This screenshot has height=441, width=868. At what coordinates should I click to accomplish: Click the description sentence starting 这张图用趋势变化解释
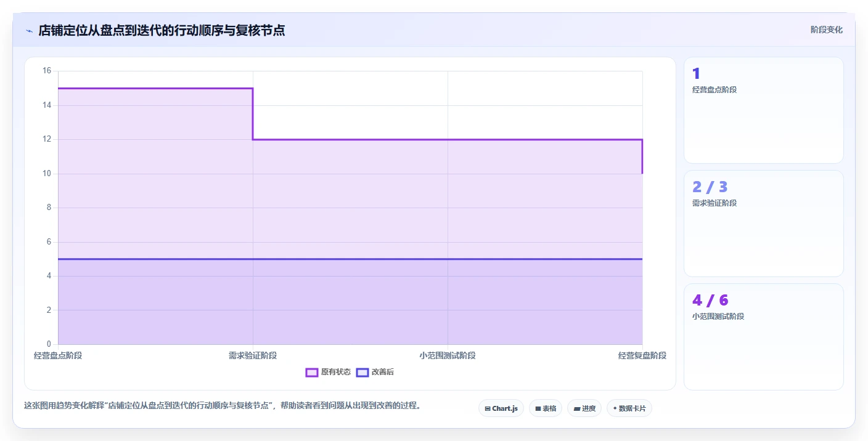pyautogui.click(x=222, y=405)
